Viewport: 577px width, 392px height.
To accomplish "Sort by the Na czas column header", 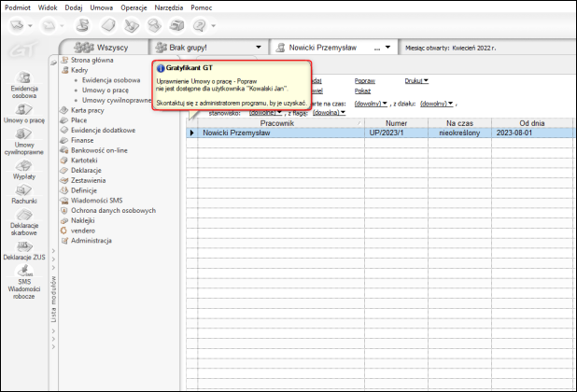I will tap(459, 123).
